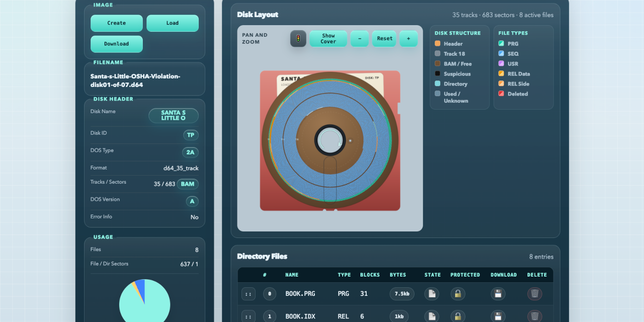Delete BOOK.PRG with trash icon
The width and height of the screenshot is (644, 322).
(x=535, y=294)
